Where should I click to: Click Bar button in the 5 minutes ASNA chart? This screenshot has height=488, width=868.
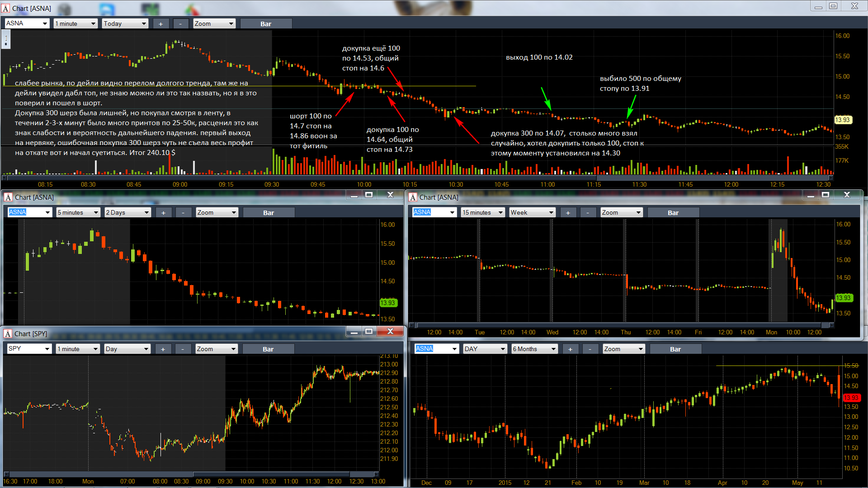[269, 212]
